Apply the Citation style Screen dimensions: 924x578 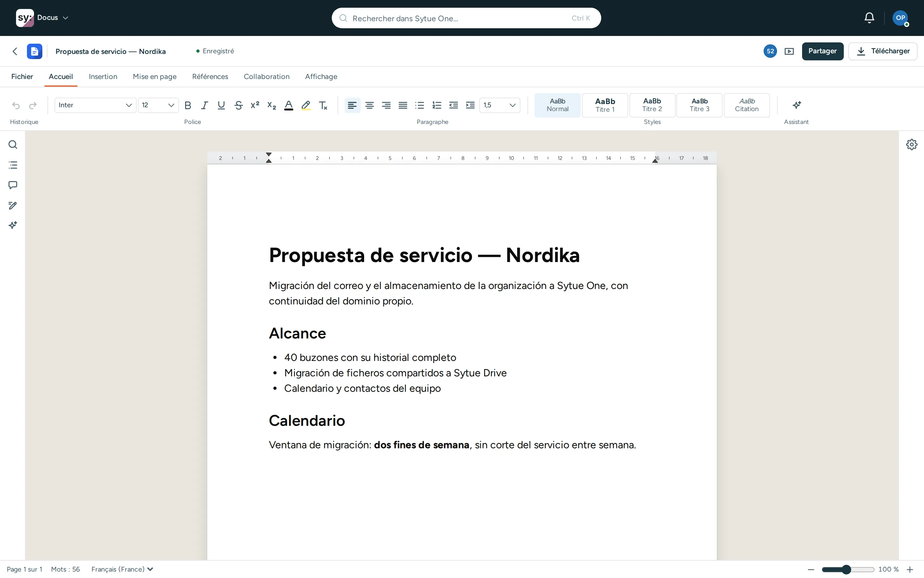click(x=747, y=105)
